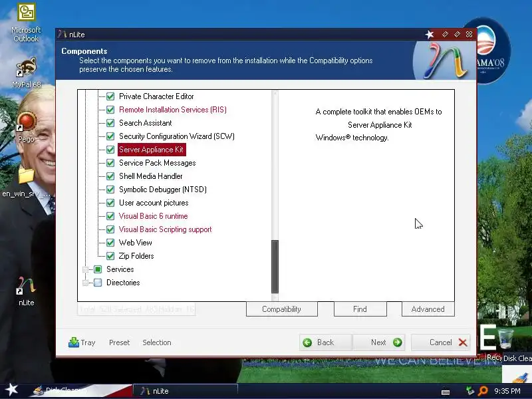Image resolution: width=532 pixels, height=399 pixels.
Task: Uncheck Private Character Editor
Action: click(x=110, y=96)
